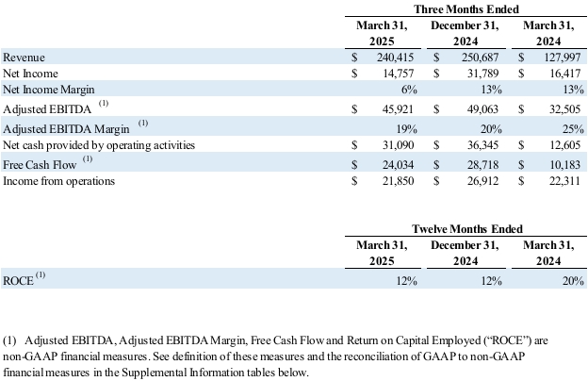This screenshot has height=381, width=588.
Task: Click the Twelve Months Ended header
Action: pos(467,229)
